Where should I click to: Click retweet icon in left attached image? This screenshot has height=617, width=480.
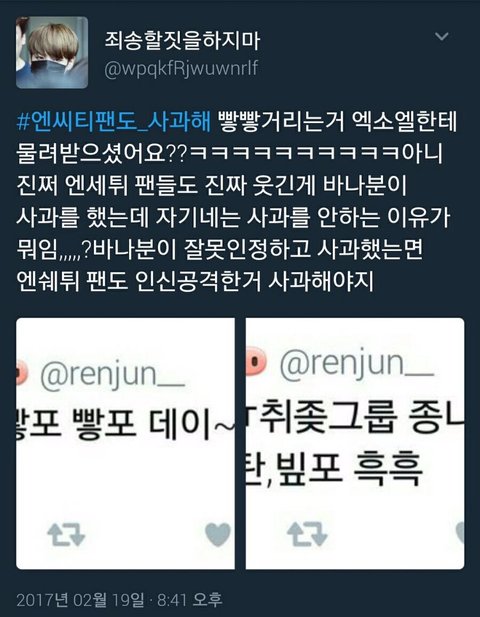click(x=66, y=534)
